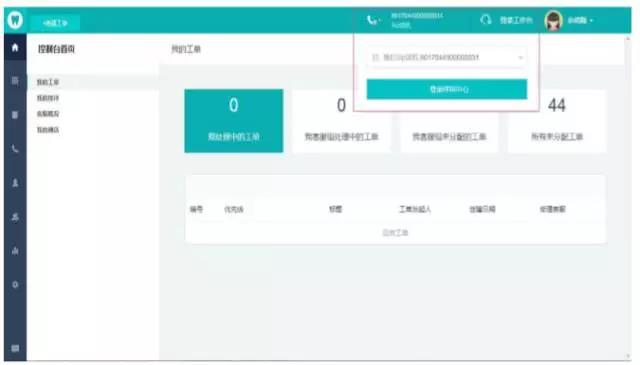Expand the phone number selection dropdown in popup

tap(447, 58)
